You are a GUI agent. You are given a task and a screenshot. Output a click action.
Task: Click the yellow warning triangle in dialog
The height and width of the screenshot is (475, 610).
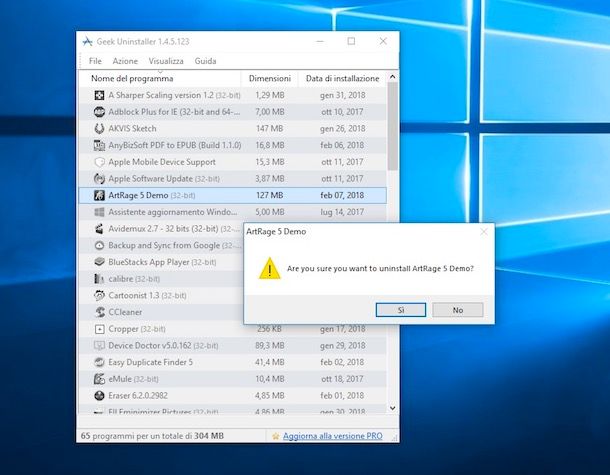[x=269, y=268]
